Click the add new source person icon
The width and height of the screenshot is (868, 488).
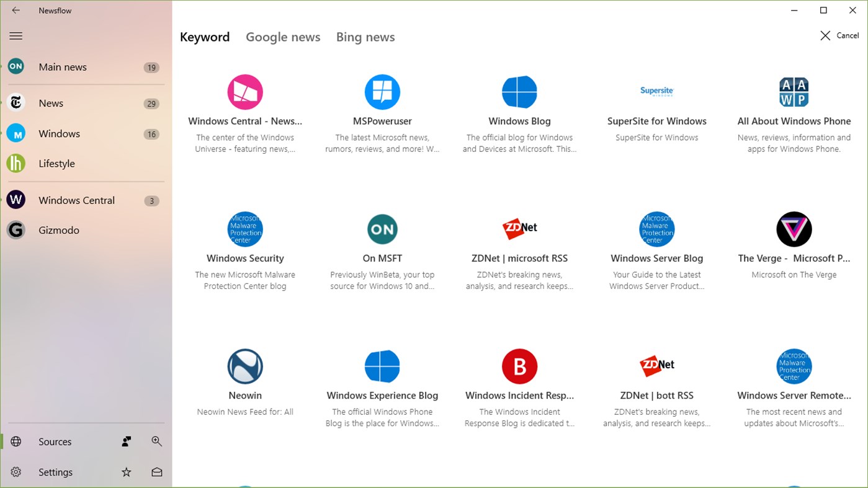[126, 441]
